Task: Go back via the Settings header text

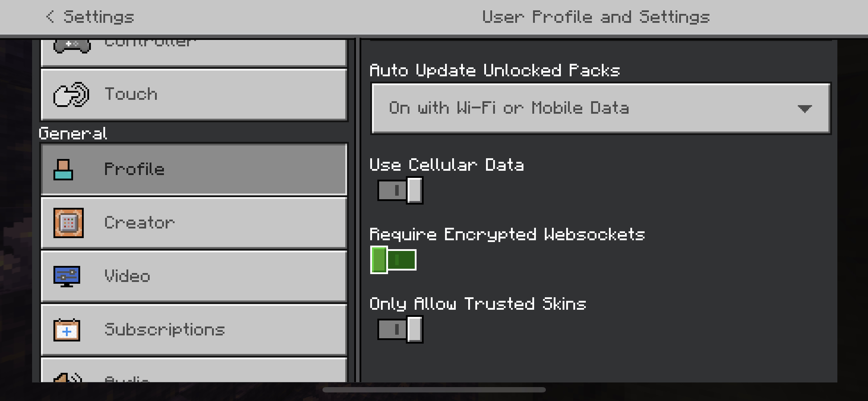Action: (99, 17)
